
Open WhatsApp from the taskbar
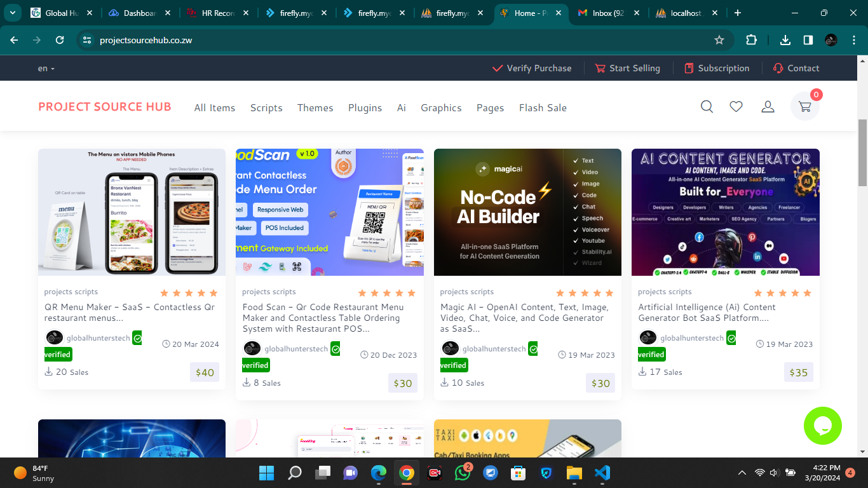(463, 473)
